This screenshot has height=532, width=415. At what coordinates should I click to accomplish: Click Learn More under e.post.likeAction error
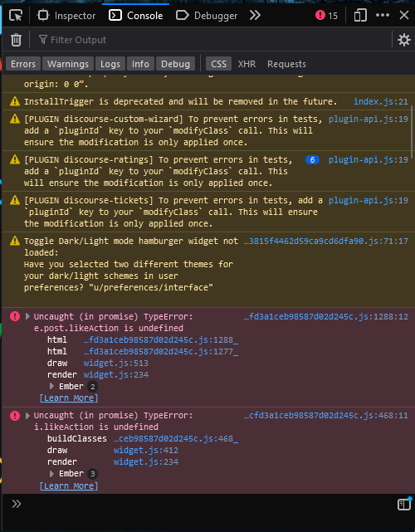click(x=69, y=398)
